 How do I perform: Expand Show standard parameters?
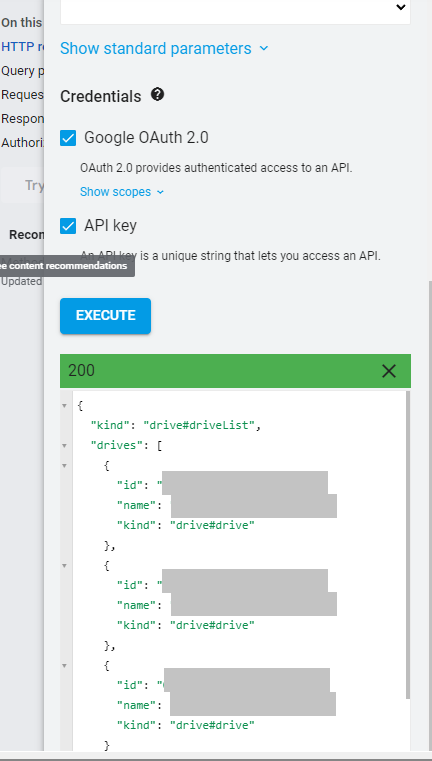tap(164, 49)
